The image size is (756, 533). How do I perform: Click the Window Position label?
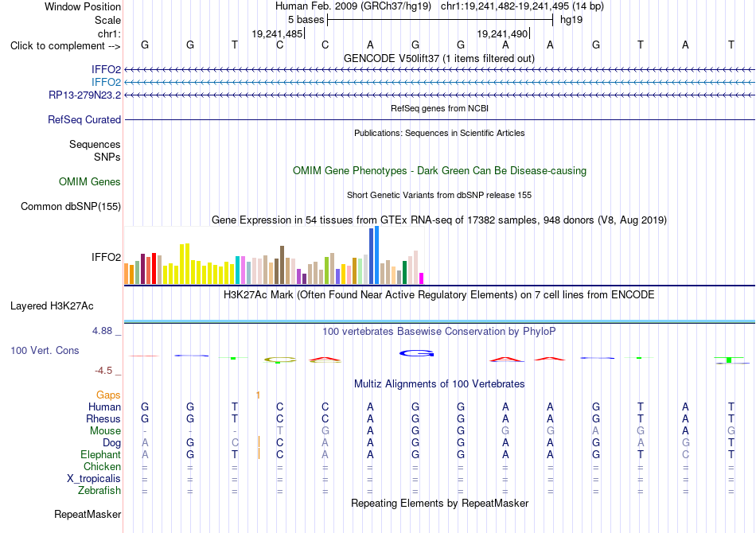(x=83, y=6)
